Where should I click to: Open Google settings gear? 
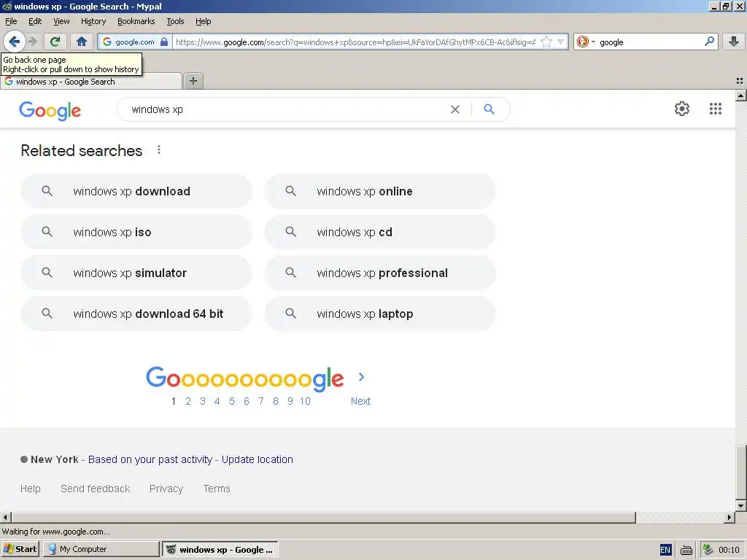(x=682, y=109)
